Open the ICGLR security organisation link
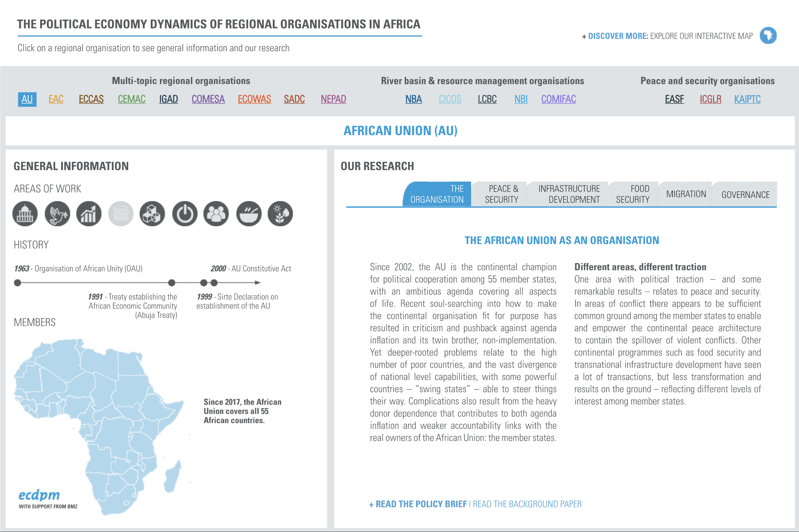 coord(710,99)
